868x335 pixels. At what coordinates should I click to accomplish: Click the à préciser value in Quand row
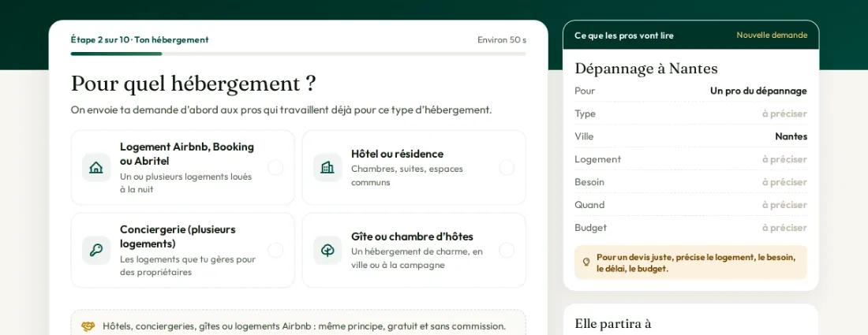784,205
